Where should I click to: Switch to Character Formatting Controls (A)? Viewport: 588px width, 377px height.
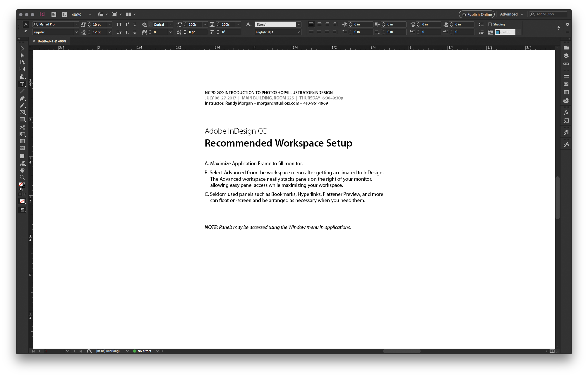point(26,24)
